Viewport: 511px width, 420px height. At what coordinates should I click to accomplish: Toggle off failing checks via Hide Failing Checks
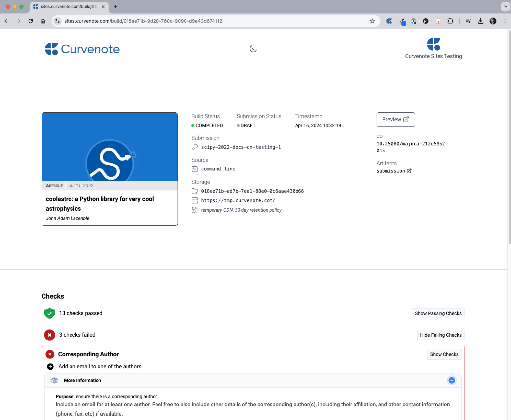(440, 335)
